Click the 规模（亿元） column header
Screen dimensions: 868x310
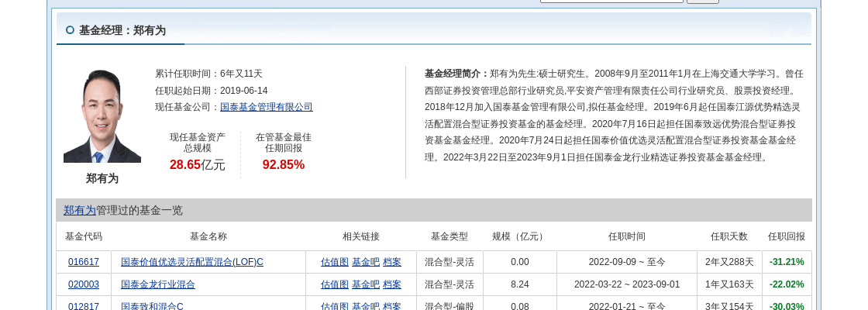click(519, 236)
